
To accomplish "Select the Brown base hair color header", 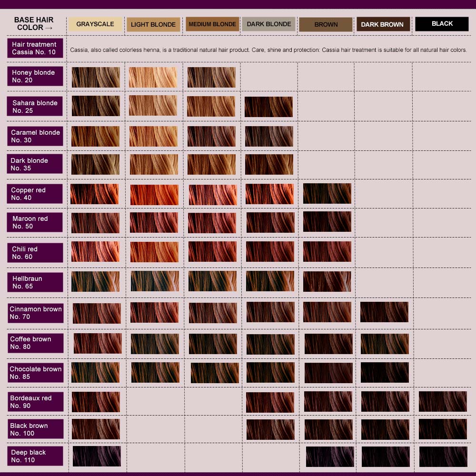I will click(326, 24).
